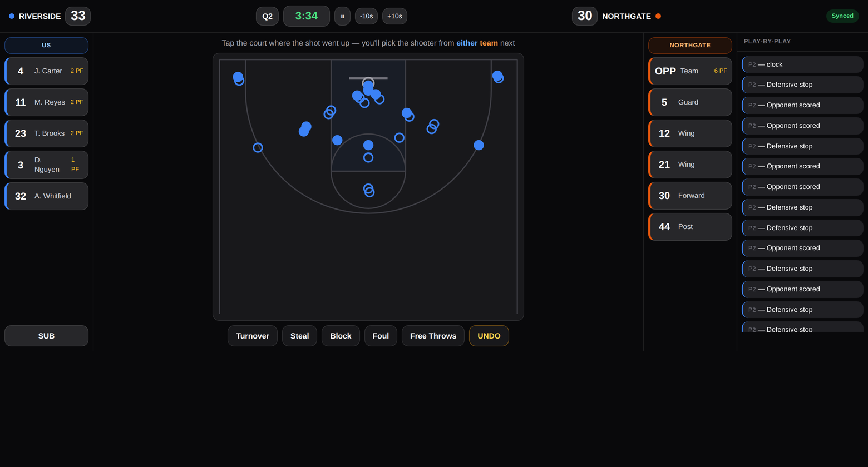Select opponent 12 Wing
This screenshot has height=467, width=868.
[x=690, y=133]
